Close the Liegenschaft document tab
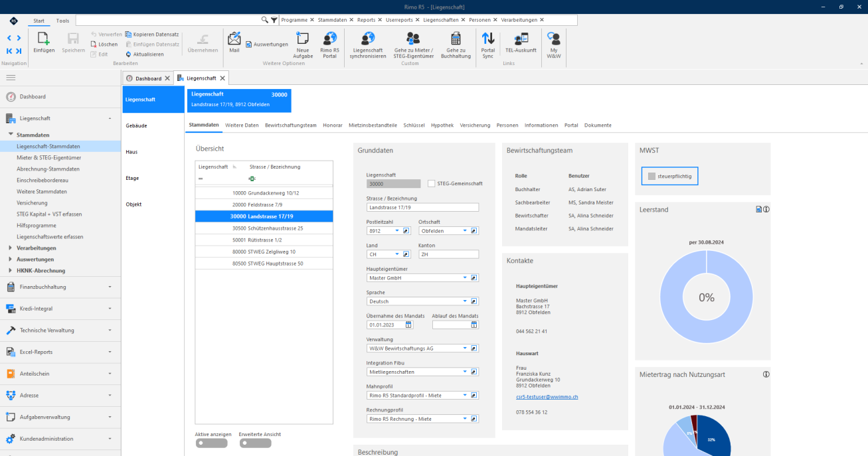 click(x=222, y=78)
